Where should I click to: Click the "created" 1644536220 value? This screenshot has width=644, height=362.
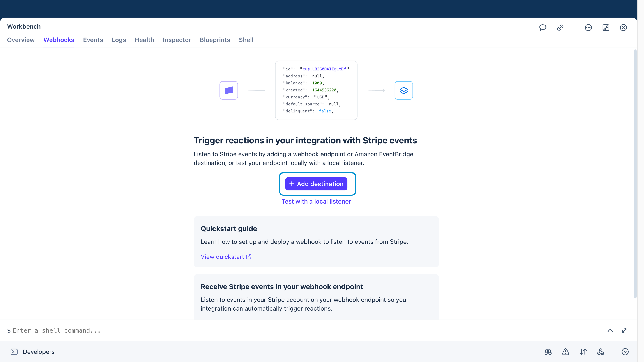click(324, 90)
